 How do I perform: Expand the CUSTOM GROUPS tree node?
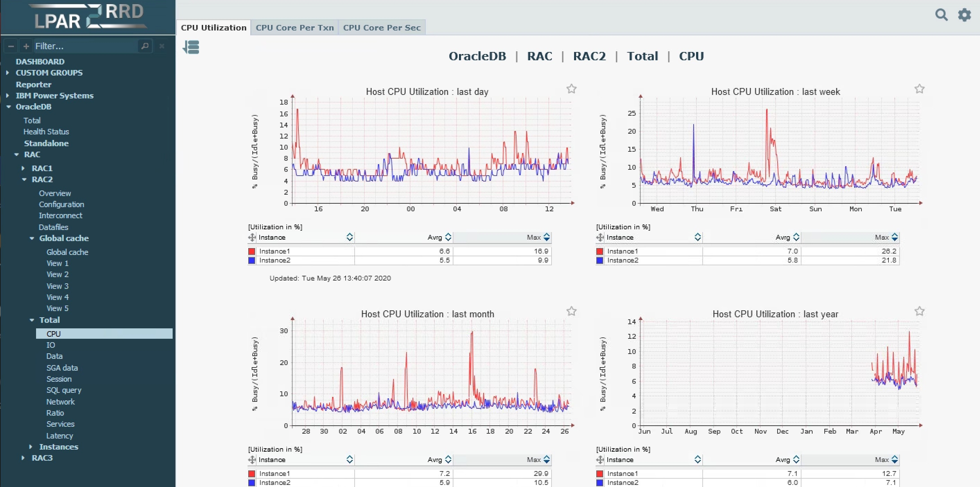click(8, 73)
